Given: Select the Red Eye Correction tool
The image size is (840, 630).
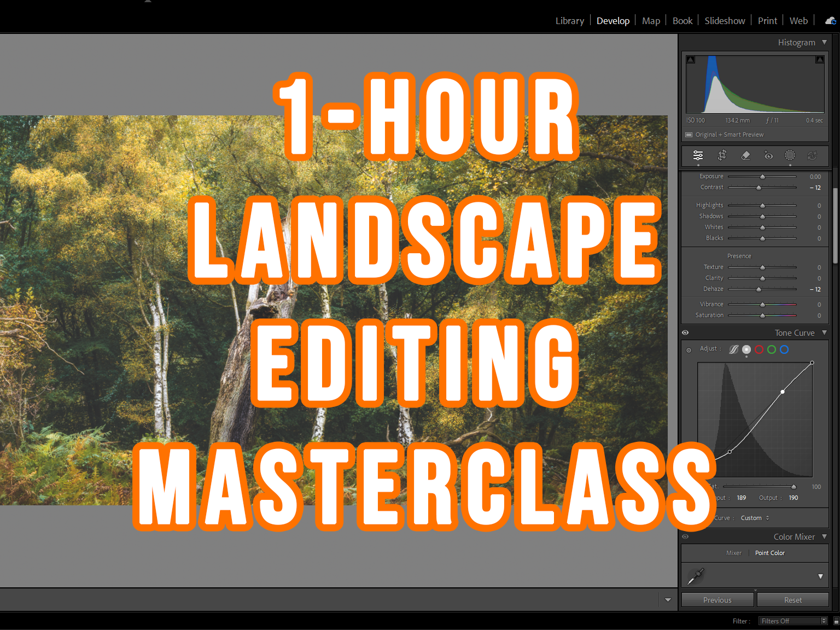Looking at the screenshot, I should pos(768,156).
